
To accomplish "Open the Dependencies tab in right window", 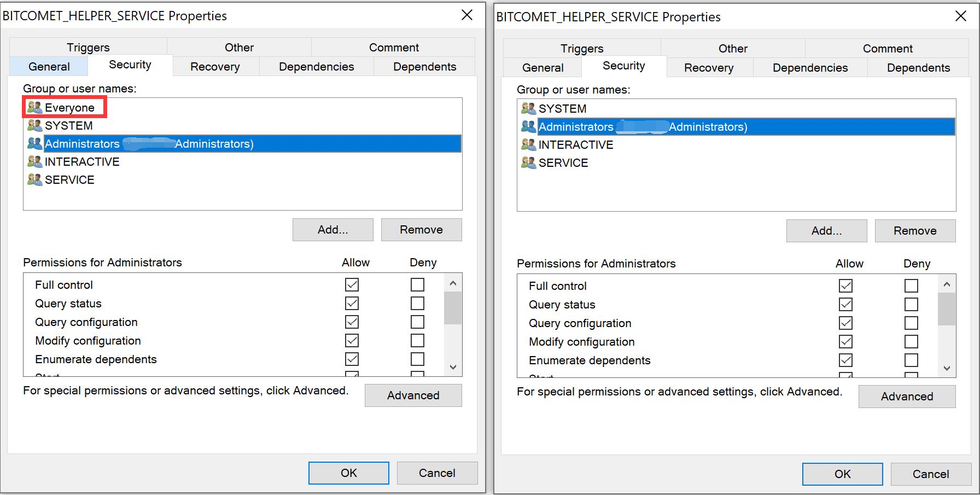I will pyautogui.click(x=810, y=68).
